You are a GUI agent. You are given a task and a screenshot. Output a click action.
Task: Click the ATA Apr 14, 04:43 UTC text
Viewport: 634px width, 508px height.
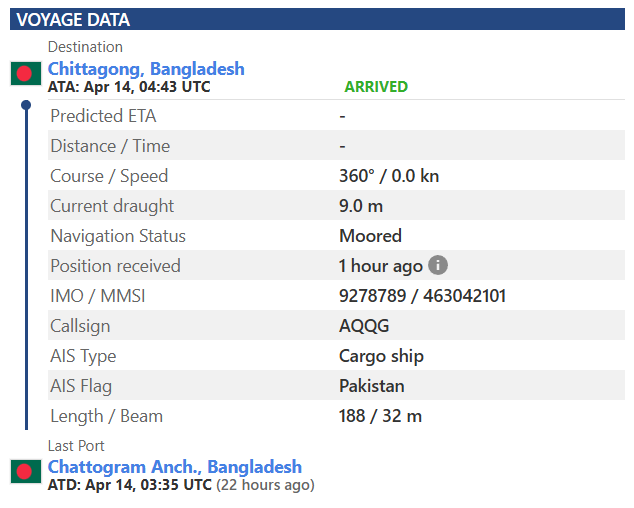click(129, 87)
